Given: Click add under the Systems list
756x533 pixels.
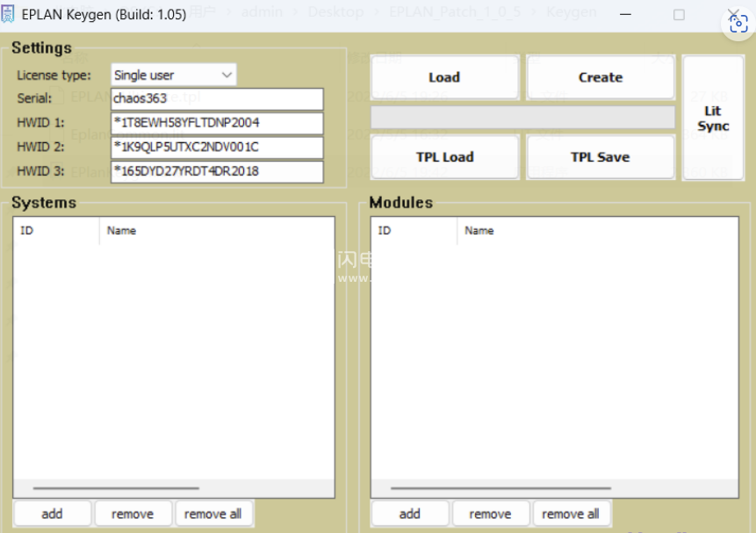Looking at the screenshot, I should pyautogui.click(x=52, y=514).
